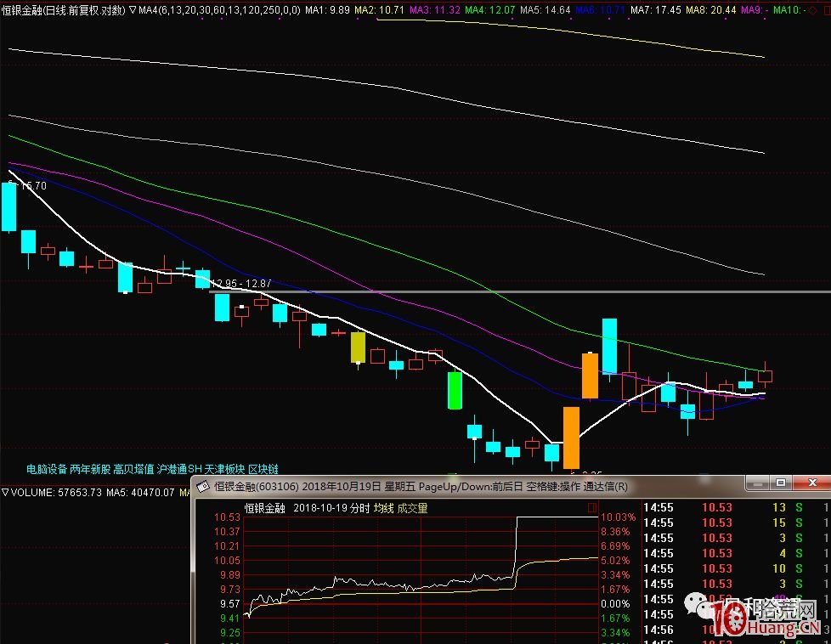Click the small red square icon in intraday chart header
The height and width of the screenshot is (644, 831).
(592, 508)
